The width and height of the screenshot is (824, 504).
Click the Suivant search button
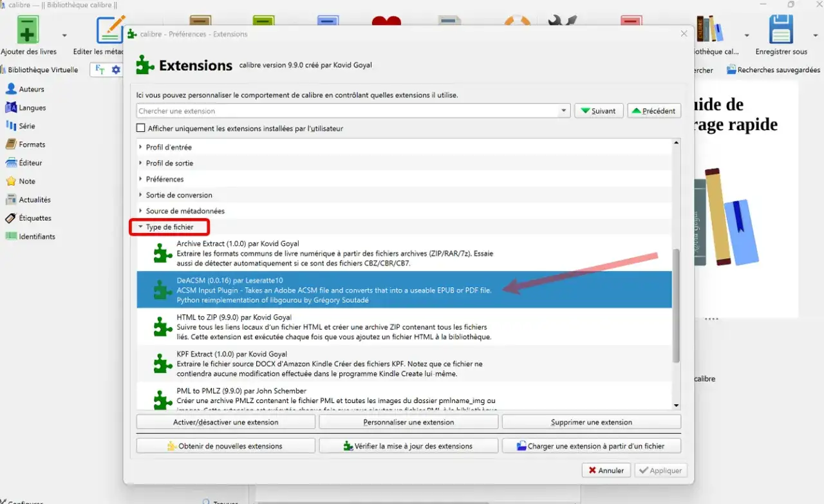tap(599, 111)
